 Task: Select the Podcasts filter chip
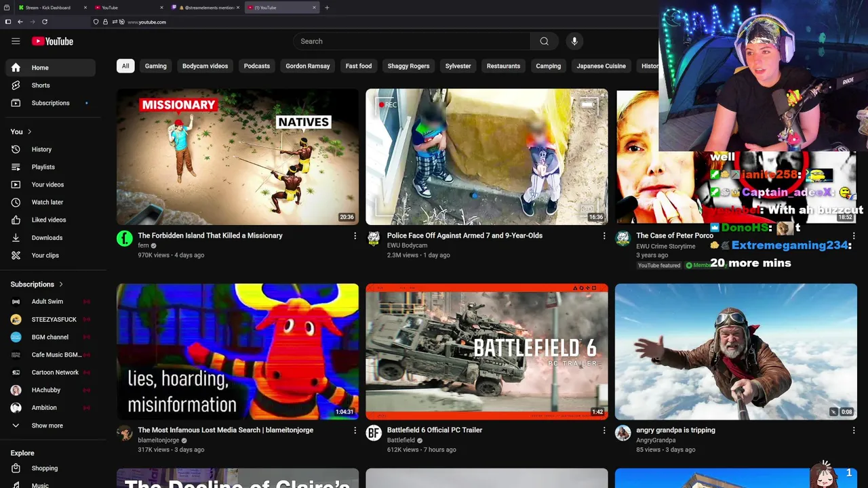pos(257,66)
